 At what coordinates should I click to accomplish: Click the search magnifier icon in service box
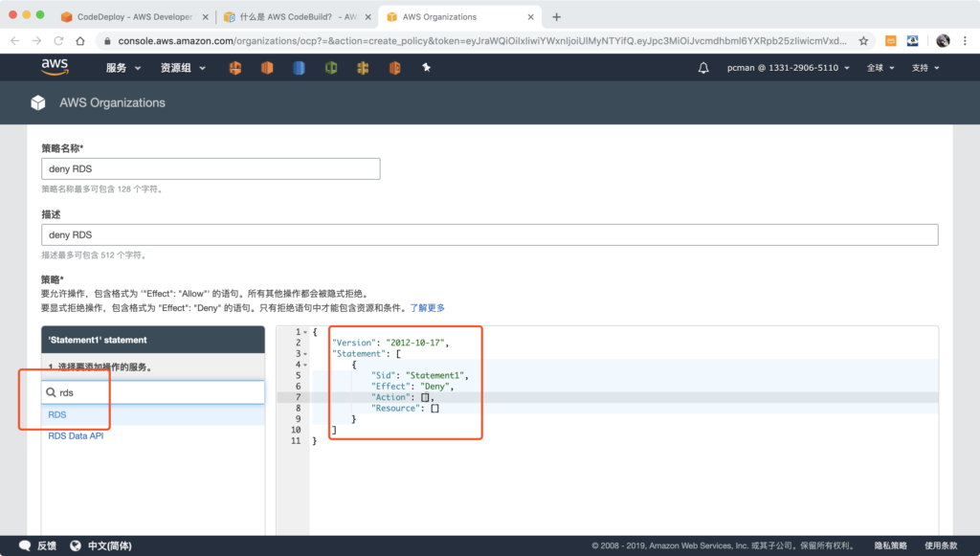coord(52,392)
